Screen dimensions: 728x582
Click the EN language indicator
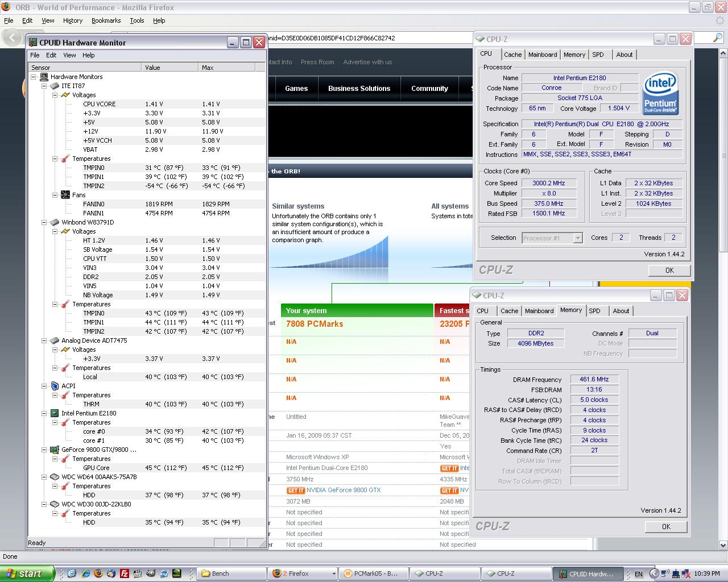pos(639,574)
